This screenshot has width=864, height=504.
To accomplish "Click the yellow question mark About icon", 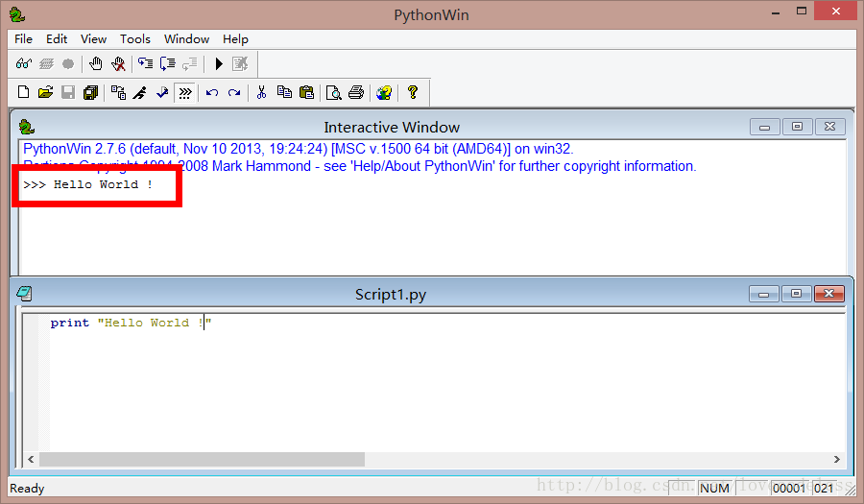I will (412, 92).
